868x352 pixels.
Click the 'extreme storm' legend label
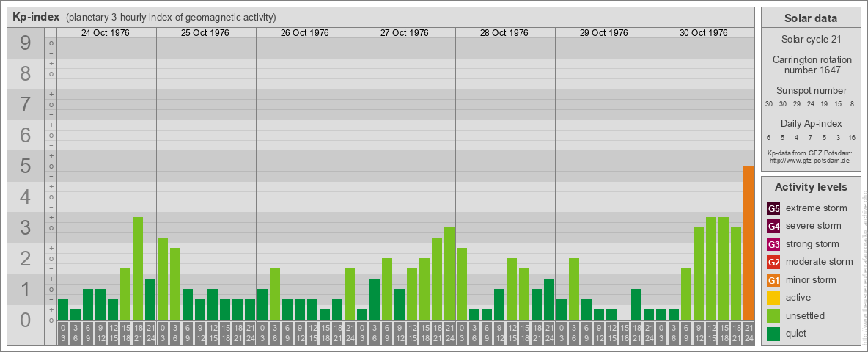tap(817, 208)
